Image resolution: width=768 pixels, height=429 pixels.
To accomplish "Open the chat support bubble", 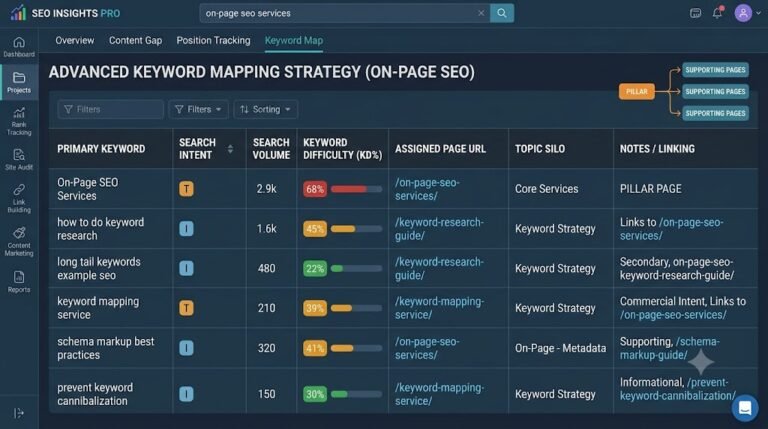I will (x=745, y=407).
